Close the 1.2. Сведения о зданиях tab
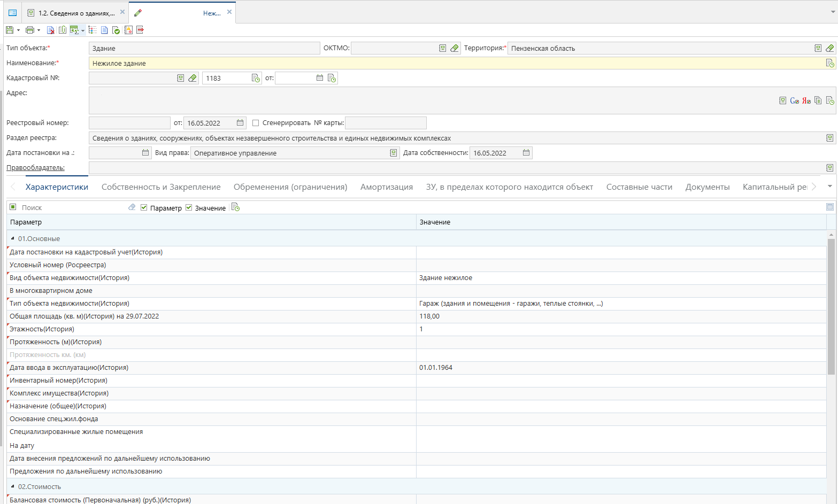The image size is (838, 504). pos(122,12)
